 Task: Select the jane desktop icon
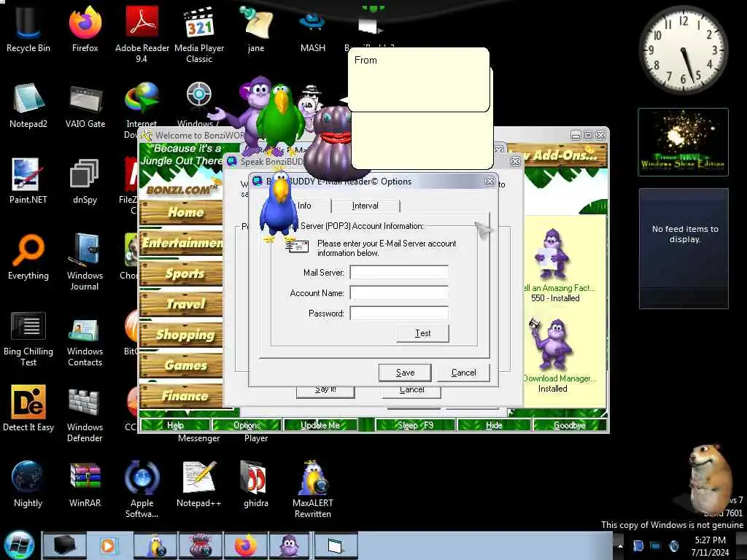[x=256, y=28]
